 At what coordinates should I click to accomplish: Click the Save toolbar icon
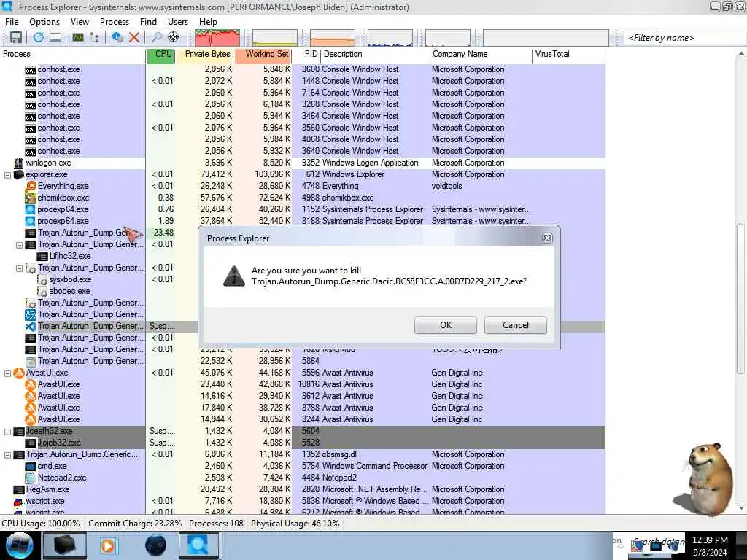tap(16, 37)
